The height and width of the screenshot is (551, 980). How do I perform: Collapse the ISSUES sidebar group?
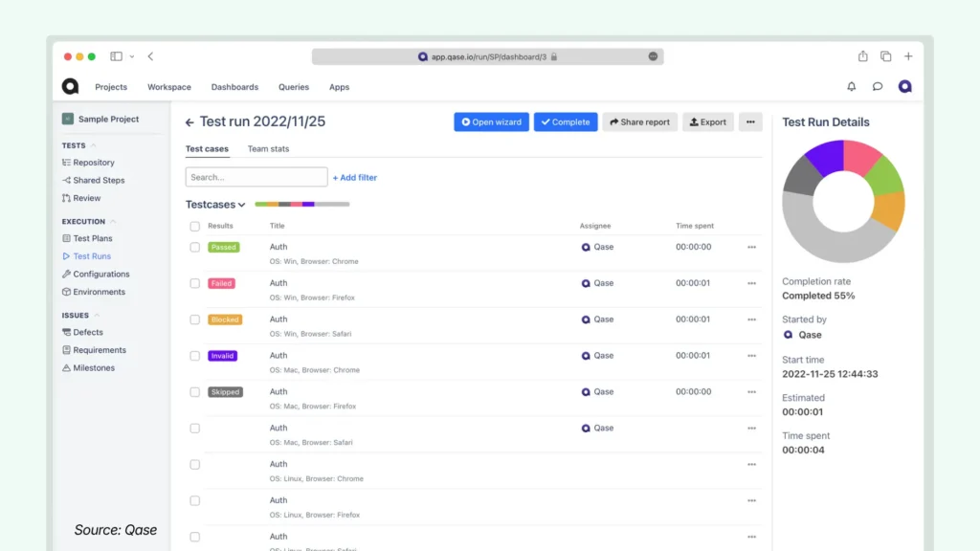[x=97, y=316]
